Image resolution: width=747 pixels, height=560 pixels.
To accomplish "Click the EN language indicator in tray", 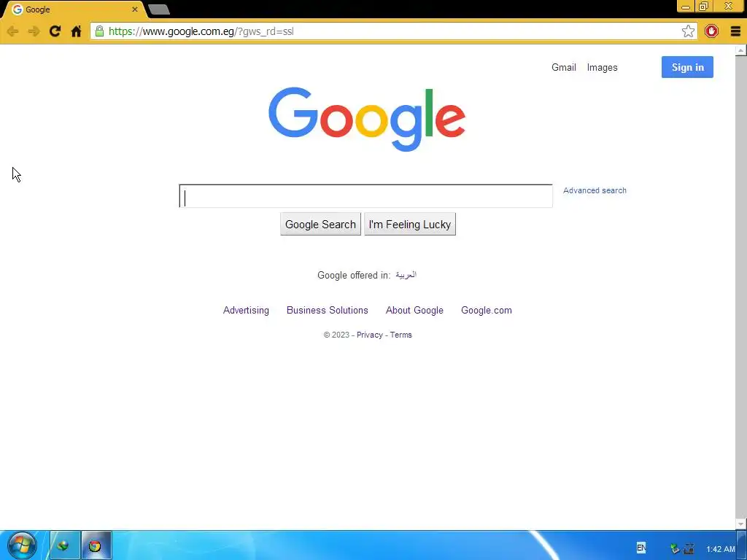I will point(641,548).
